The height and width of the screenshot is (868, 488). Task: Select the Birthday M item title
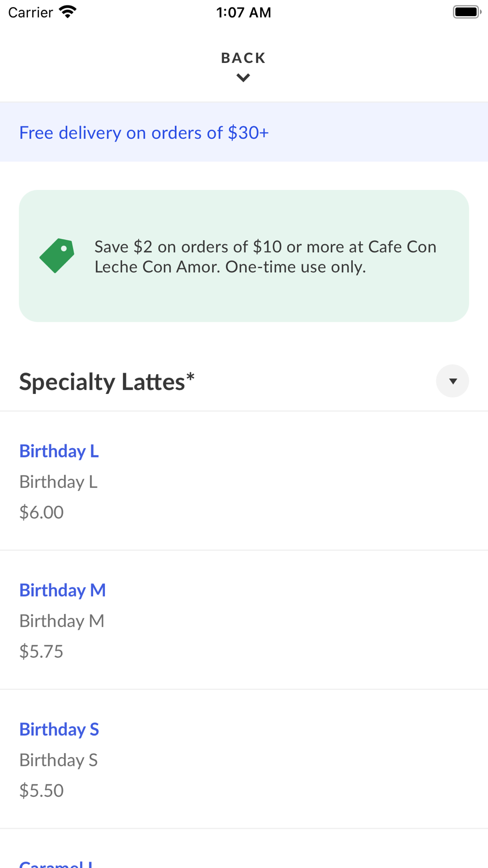(62, 590)
